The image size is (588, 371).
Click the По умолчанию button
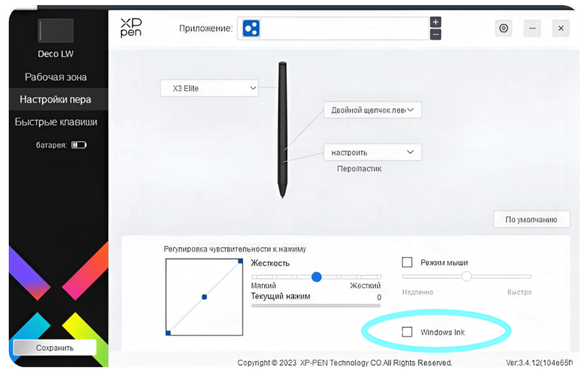click(x=531, y=220)
